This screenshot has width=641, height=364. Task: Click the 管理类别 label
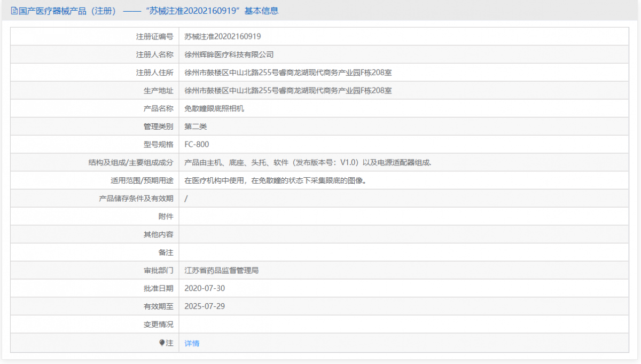(158, 126)
